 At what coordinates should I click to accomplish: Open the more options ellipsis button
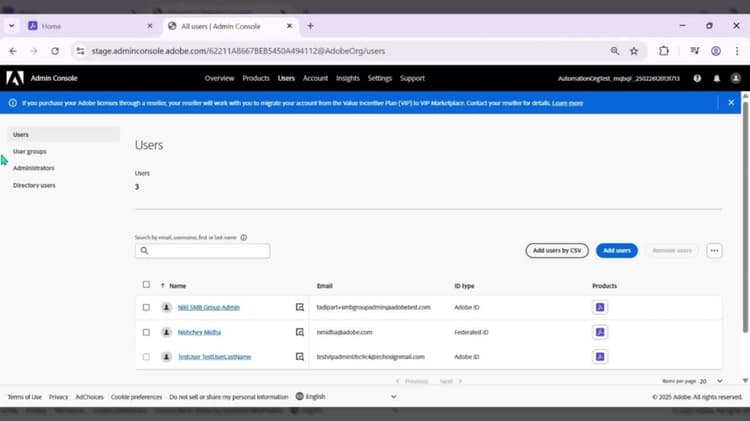pyautogui.click(x=714, y=251)
